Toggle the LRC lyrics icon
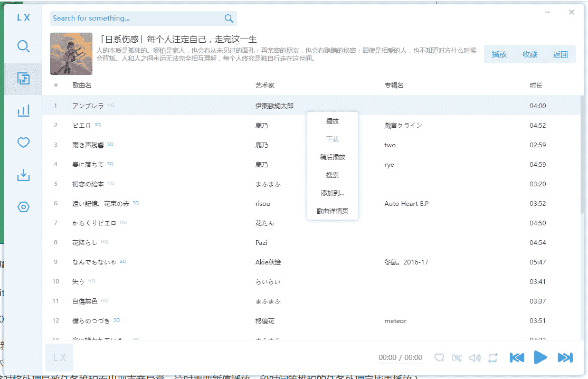Viewport: 588px width, 379px height. click(457, 358)
